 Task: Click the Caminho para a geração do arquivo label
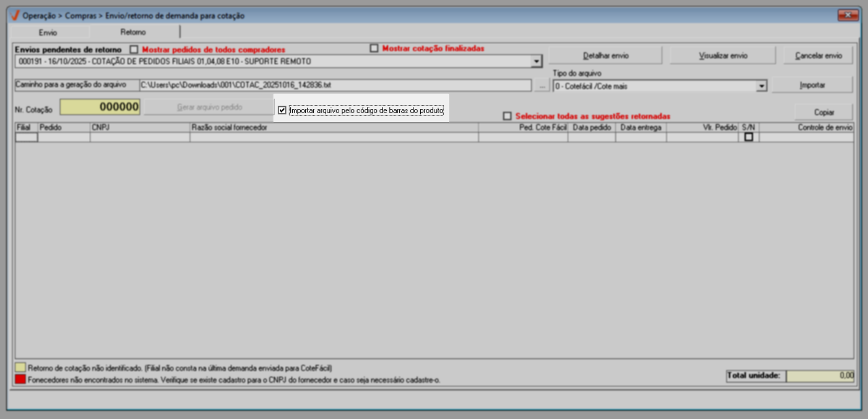pyautogui.click(x=71, y=85)
